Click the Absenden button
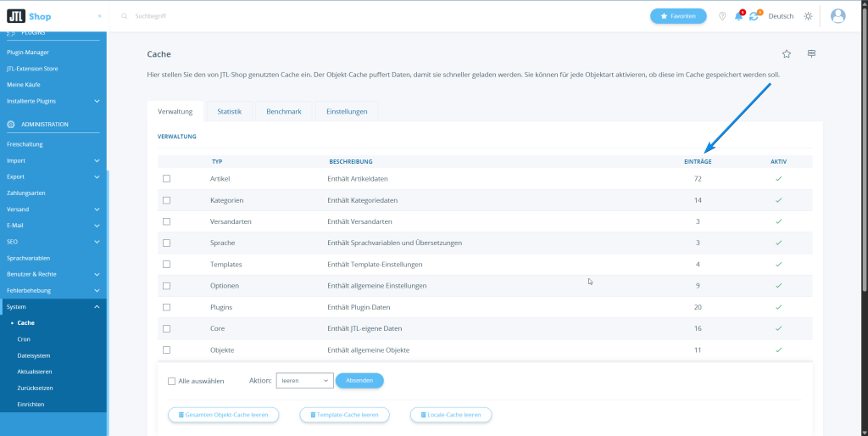Viewport: 868px width, 436px height. click(359, 381)
